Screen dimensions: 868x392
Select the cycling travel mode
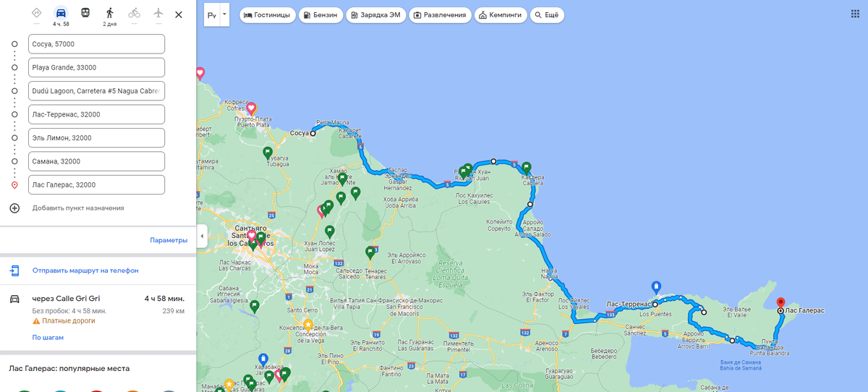point(134,13)
